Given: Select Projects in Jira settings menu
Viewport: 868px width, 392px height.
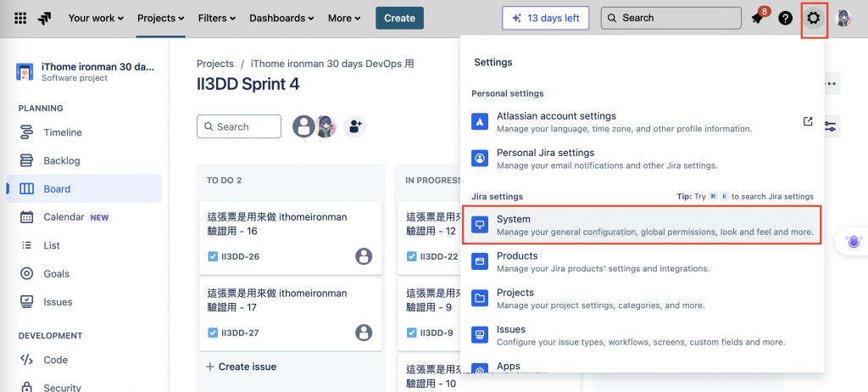Looking at the screenshot, I should (x=643, y=299).
